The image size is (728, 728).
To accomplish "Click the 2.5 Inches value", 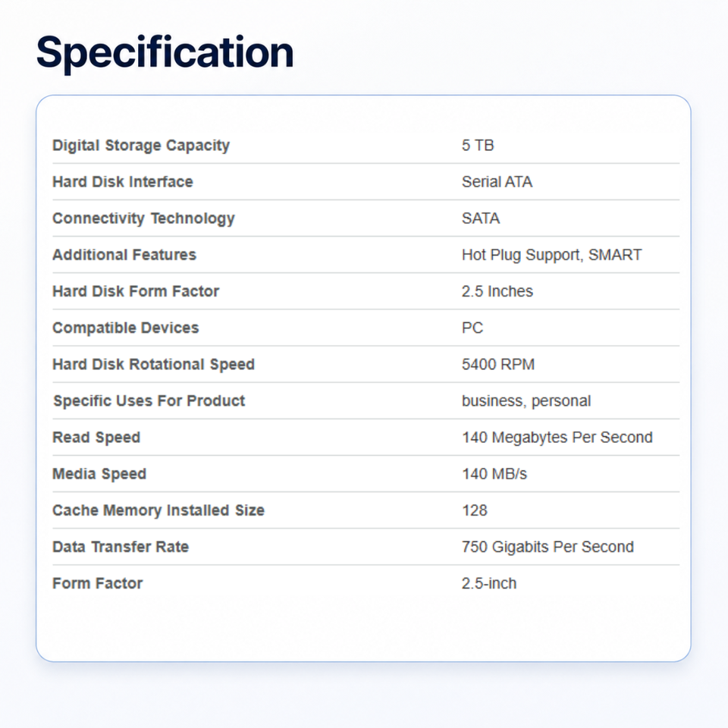I will (x=497, y=291).
